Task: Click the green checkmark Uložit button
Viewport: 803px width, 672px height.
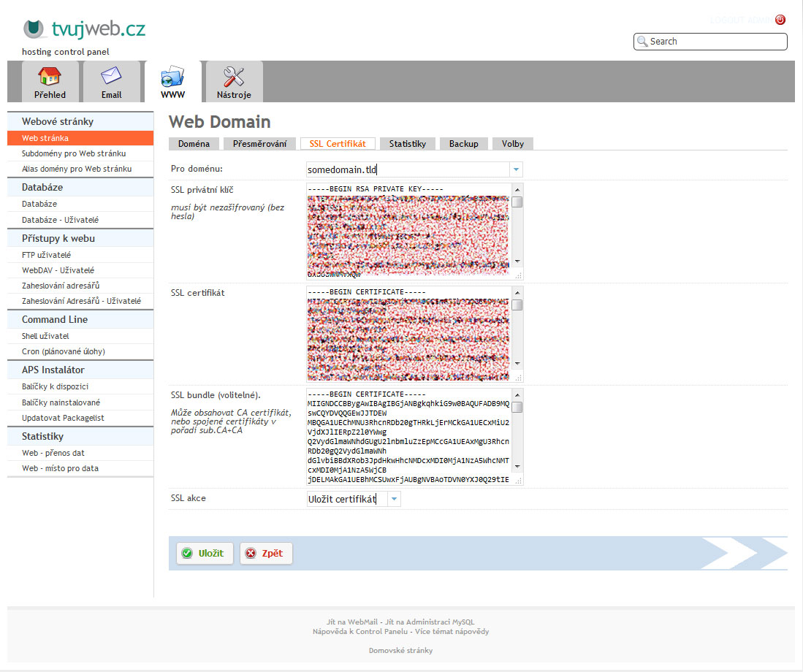Action: (x=205, y=554)
